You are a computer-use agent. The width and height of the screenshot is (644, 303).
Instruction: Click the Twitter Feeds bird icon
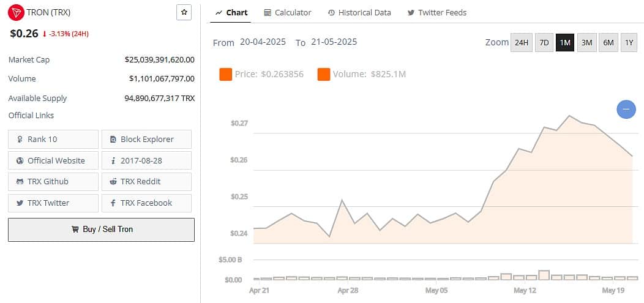coord(411,13)
